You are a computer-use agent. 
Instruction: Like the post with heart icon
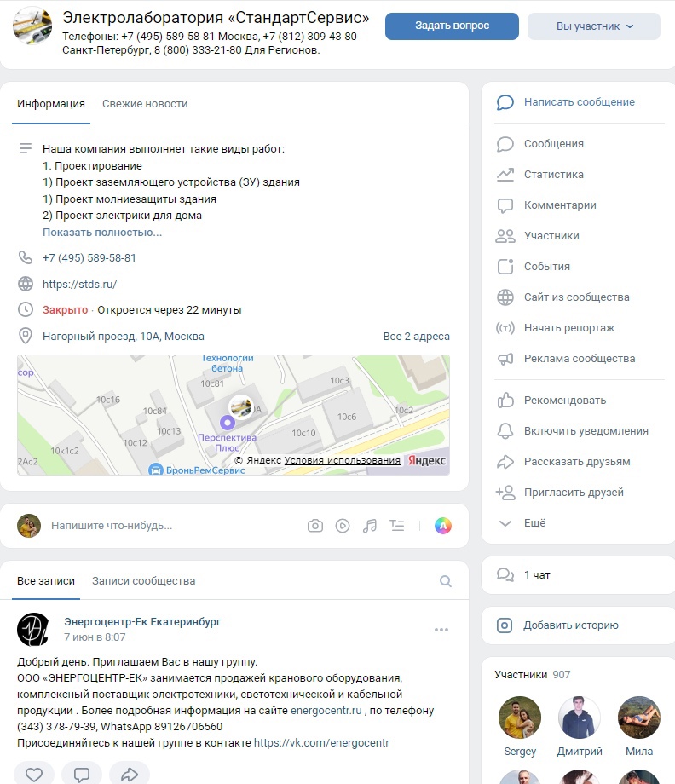(x=34, y=775)
